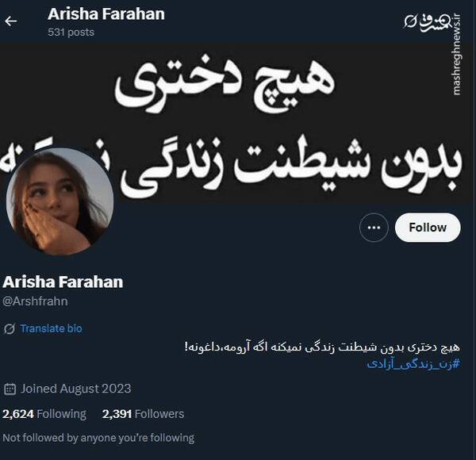Image resolution: width=476 pixels, height=460 pixels.
Task: Click the calendar icon beside Joined date
Action: [10, 389]
